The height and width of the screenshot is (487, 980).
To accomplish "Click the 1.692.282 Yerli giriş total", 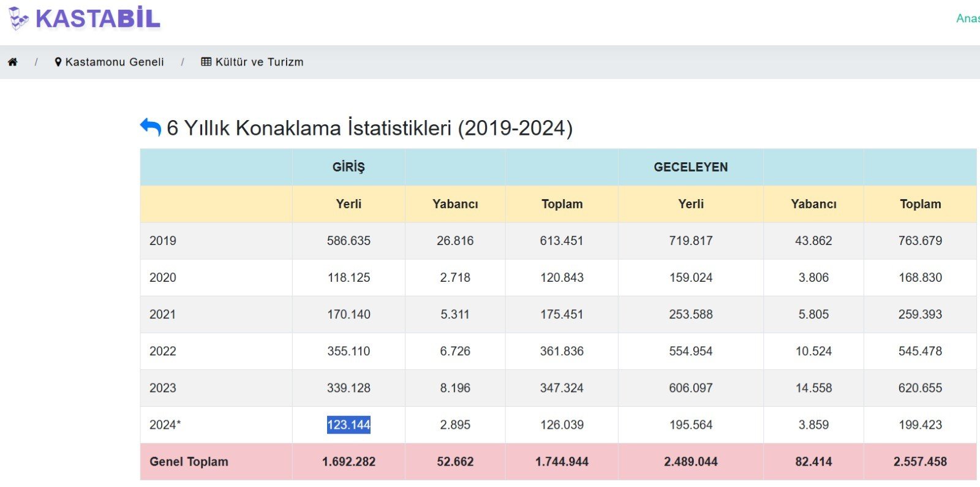I will coord(349,462).
